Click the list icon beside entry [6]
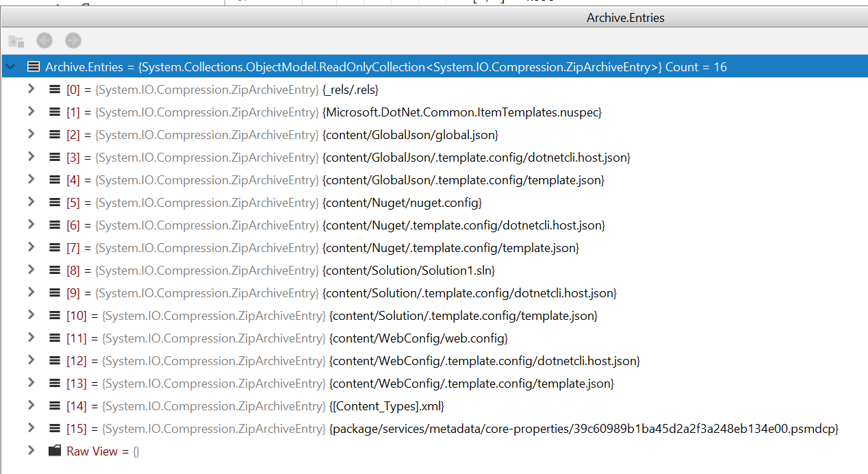Image resolution: width=868 pixels, height=474 pixels. pyautogui.click(x=55, y=225)
